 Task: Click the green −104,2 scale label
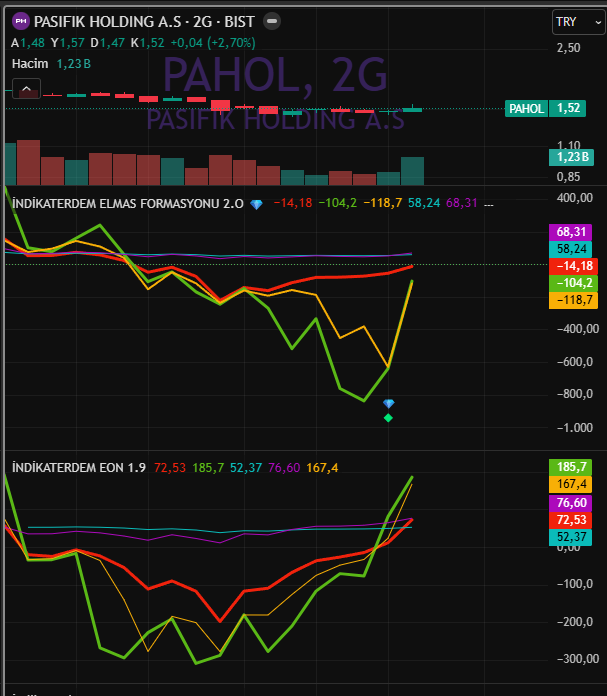point(573,283)
